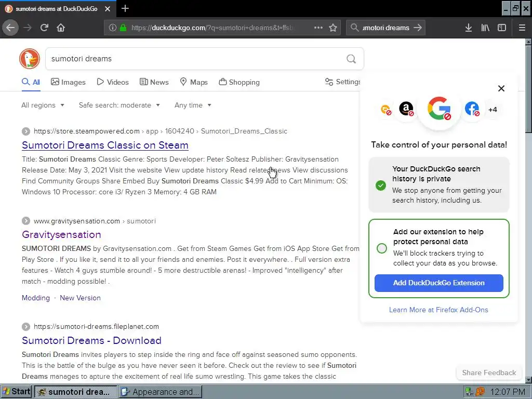Switch to the Videos tab

click(113, 82)
